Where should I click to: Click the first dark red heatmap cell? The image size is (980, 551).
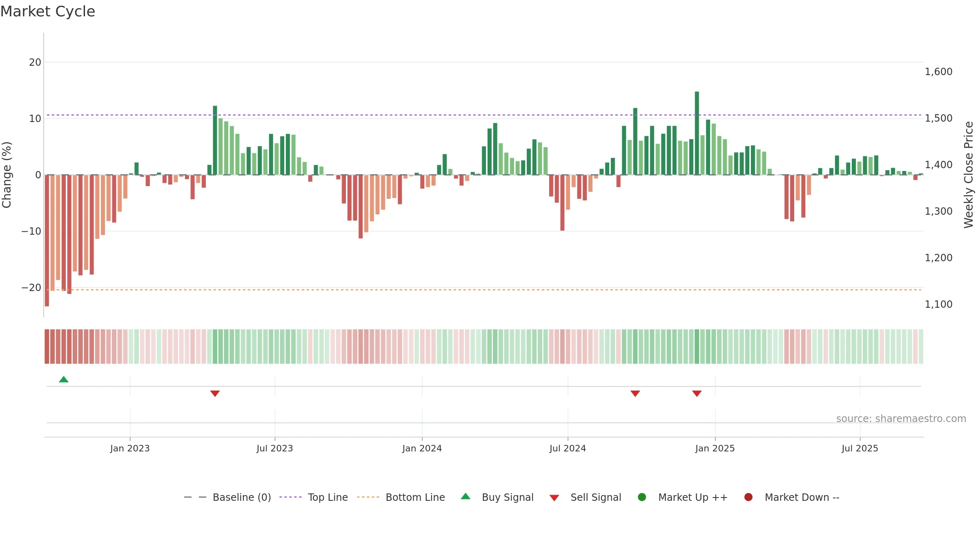47,347
